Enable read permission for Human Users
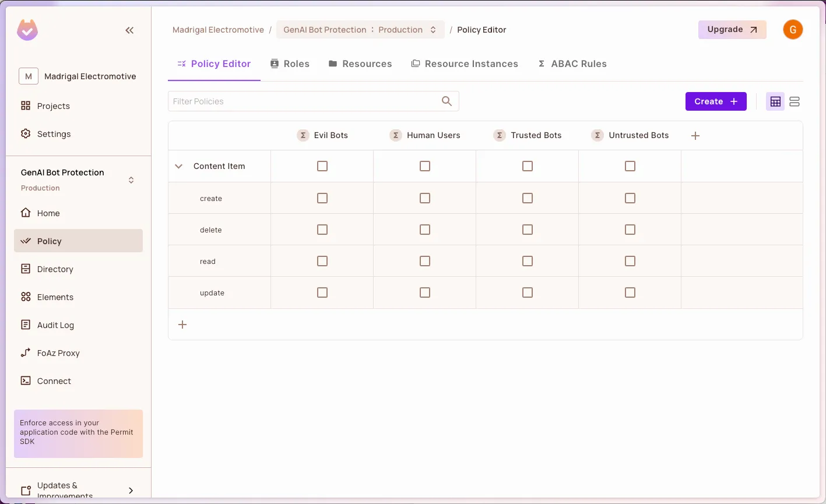Screen dimensions: 826x504 (x=425, y=262)
